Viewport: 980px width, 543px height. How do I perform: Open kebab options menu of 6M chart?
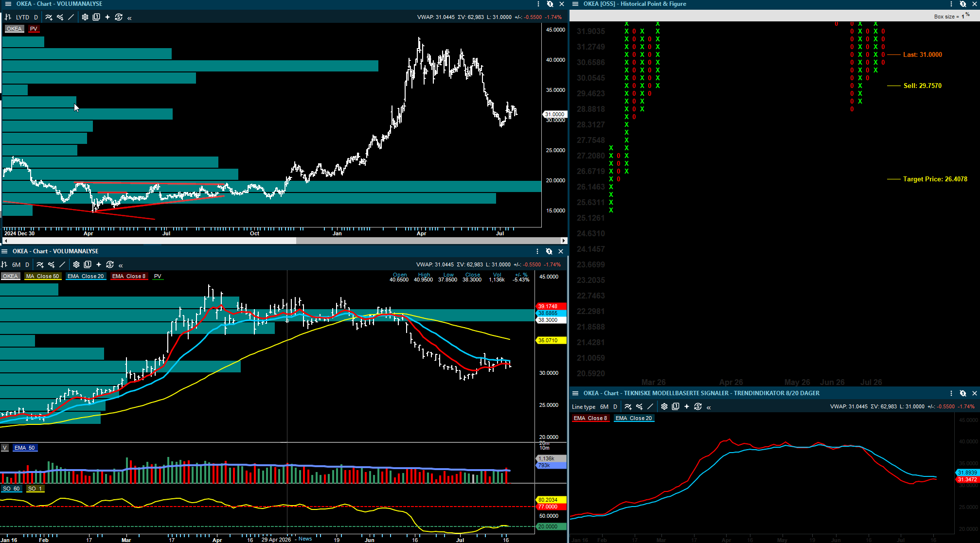537,251
